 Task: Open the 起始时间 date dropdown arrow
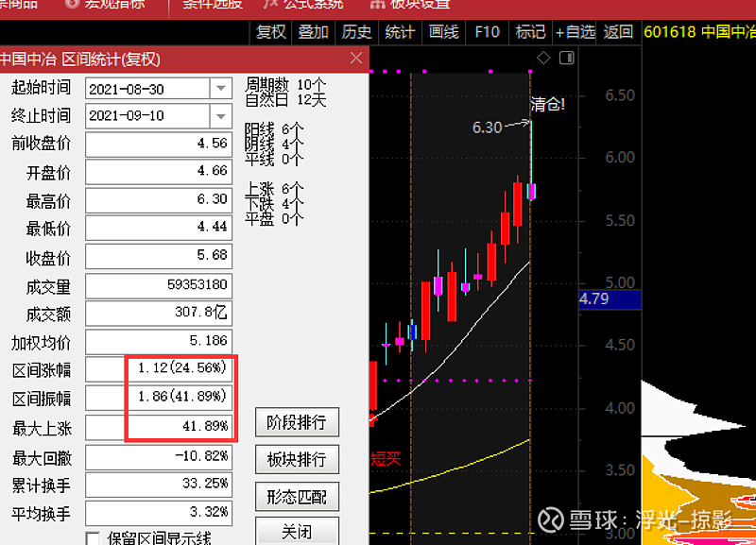221,89
